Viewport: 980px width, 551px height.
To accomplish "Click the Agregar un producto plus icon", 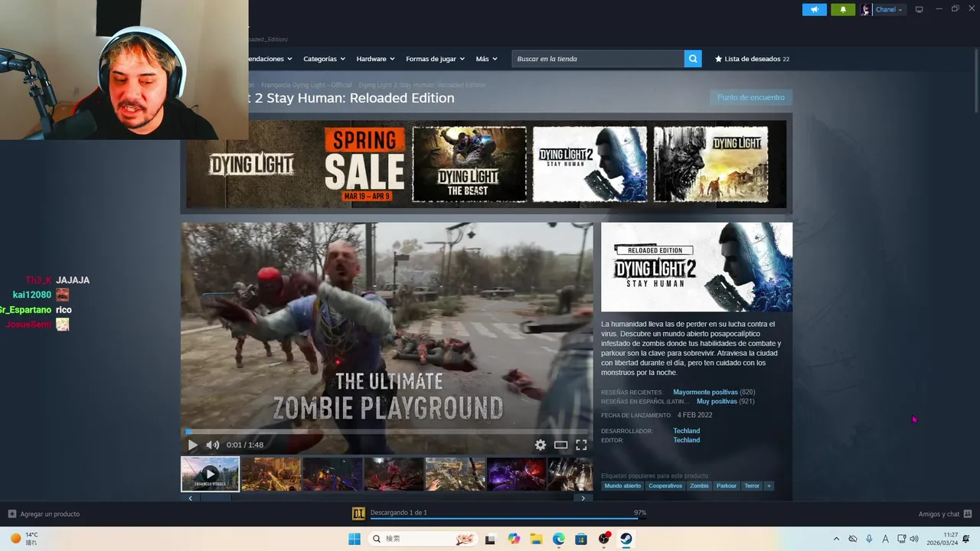I will [11, 514].
